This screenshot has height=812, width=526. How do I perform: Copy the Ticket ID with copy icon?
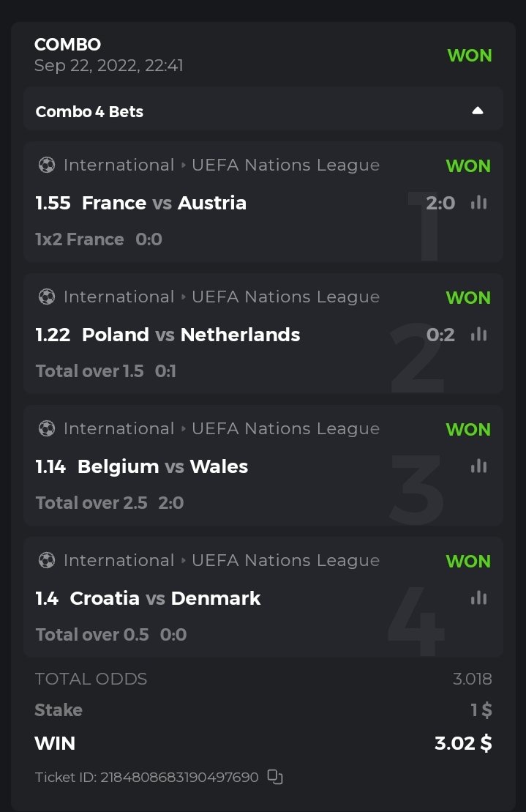click(x=275, y=777)
